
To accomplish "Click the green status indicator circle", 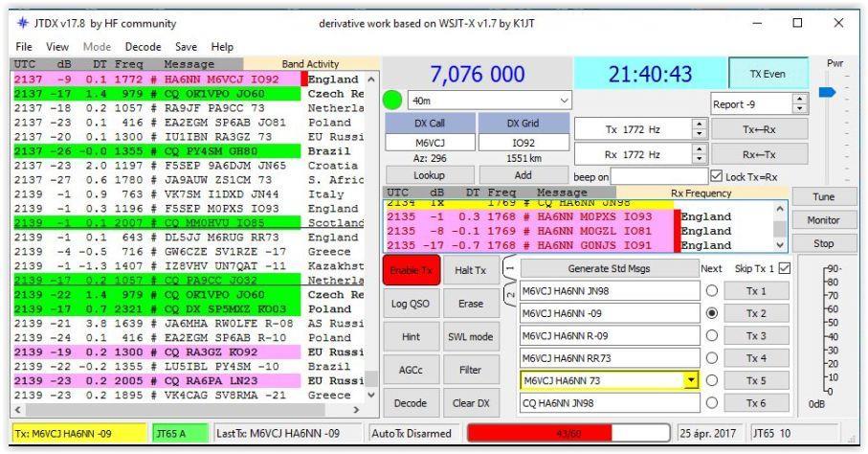I will point(392,101).
